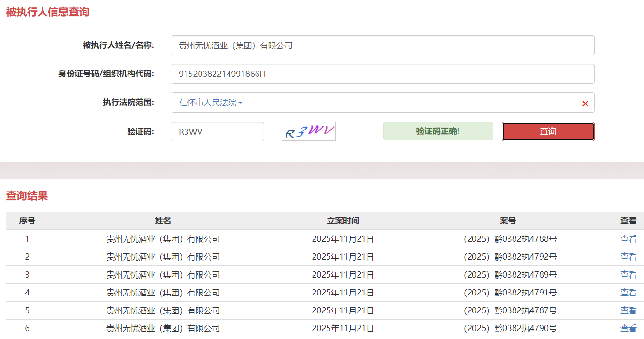
Task: Click the 案号 column header
Action: 508,221
